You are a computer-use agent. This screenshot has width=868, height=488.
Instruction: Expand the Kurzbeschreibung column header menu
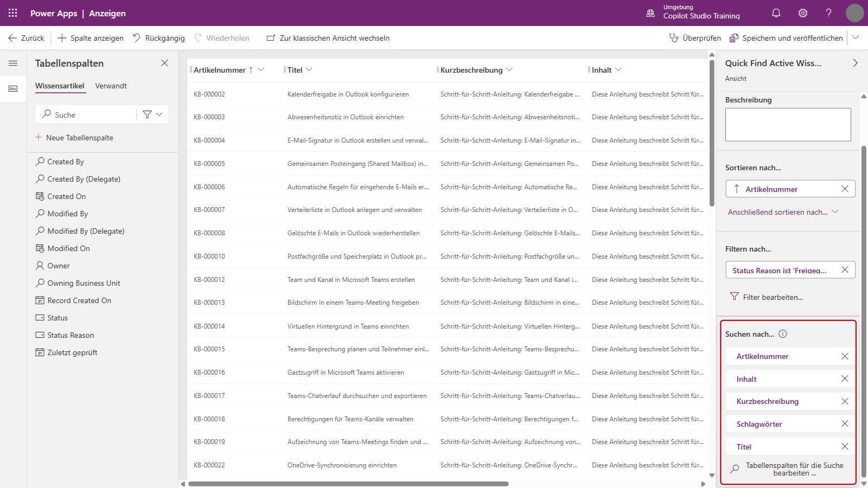pos(509,69)
